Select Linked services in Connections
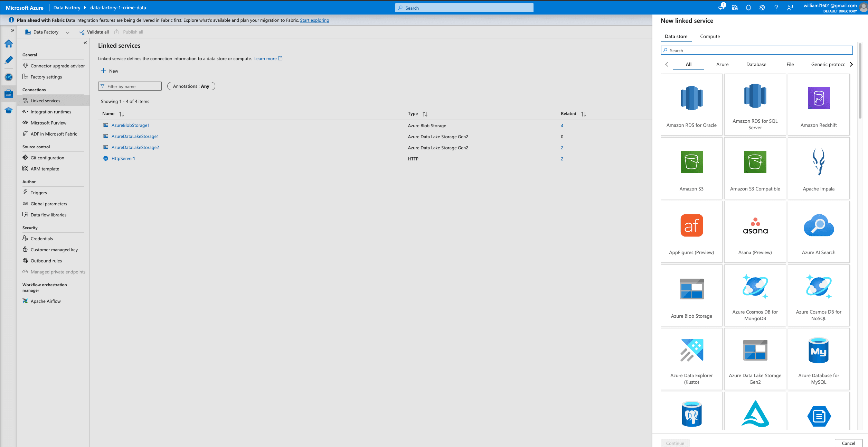Image resolution: width=868 pixels, height=447 pixels. coord(53,101)
